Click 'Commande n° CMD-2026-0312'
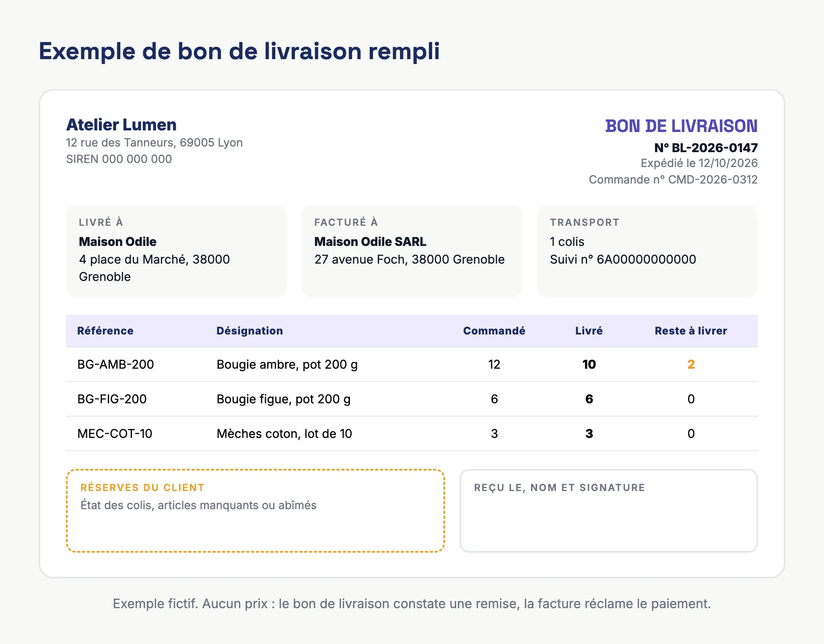The width and height of the screenshot is (824, 644). [673, 180]
